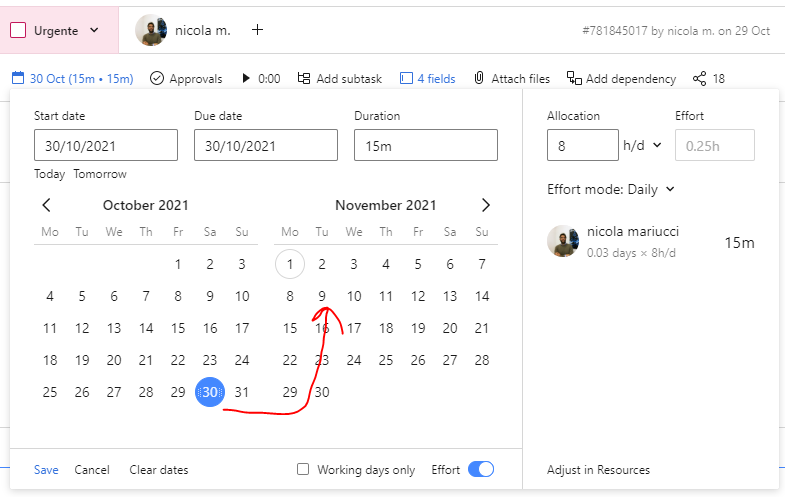Click the Duration input field

click(425, 145)
